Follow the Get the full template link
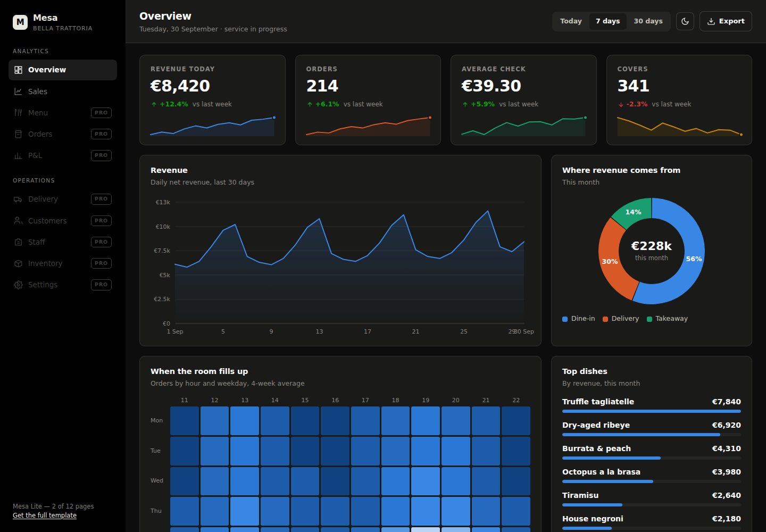Image resolution: width=766 pixels, height=532 pixels. pos(45,516)
